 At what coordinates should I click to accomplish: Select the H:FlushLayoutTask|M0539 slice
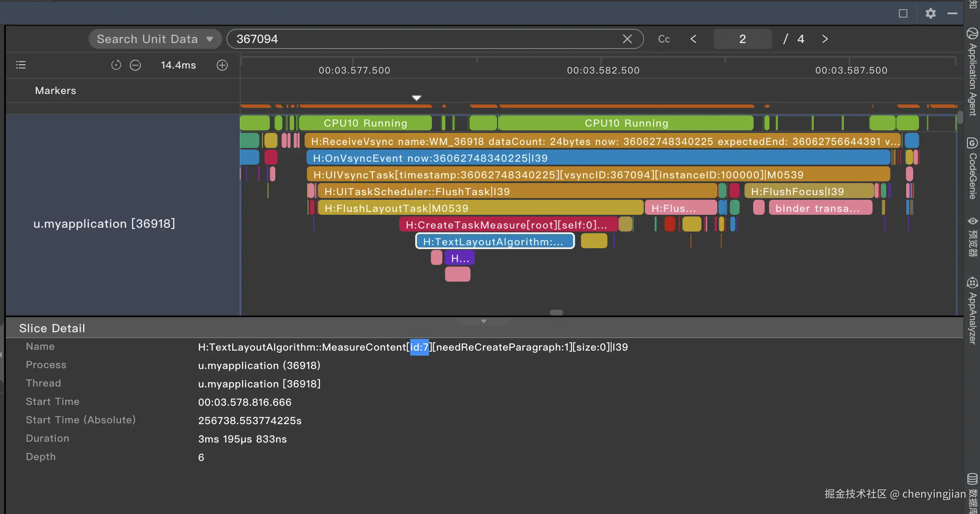click(480, 208)
